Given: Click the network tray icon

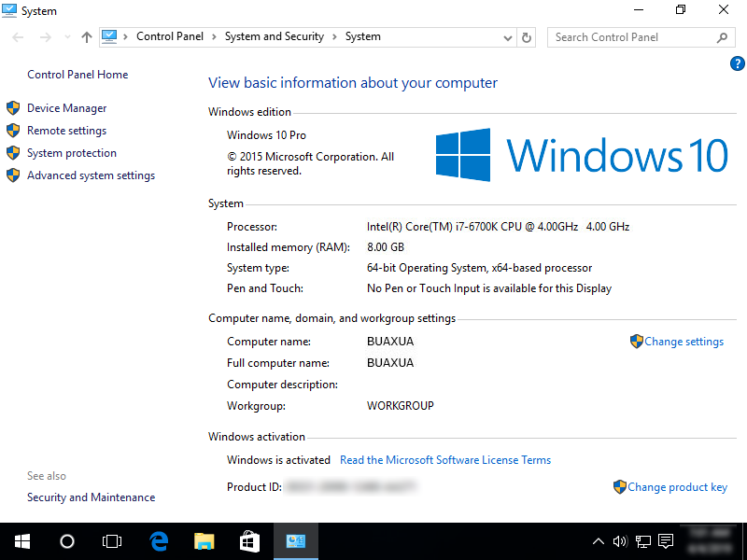Looking at the screenshot, I should 643,541.
